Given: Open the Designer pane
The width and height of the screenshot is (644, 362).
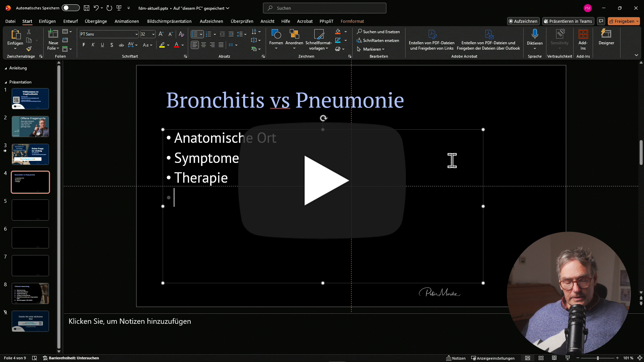Looking at the screenshot, I should [x=606, y=37].
